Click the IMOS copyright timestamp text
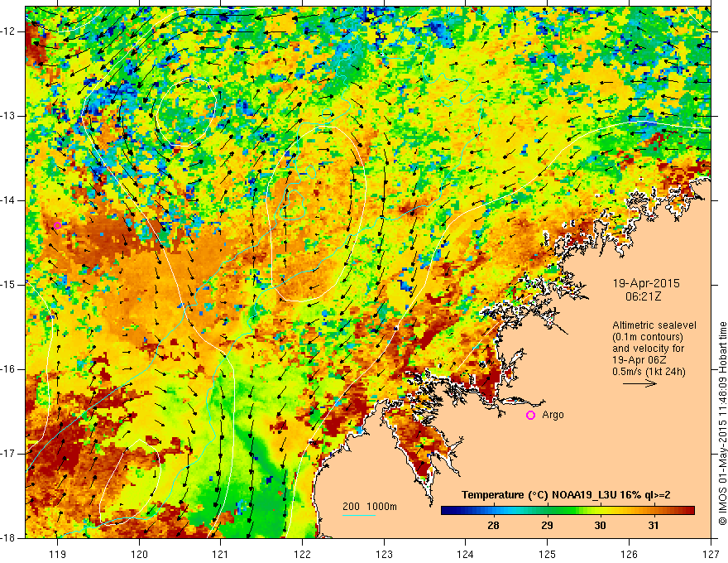This screenshot has height=563, width=728. (x=722, y=423)
